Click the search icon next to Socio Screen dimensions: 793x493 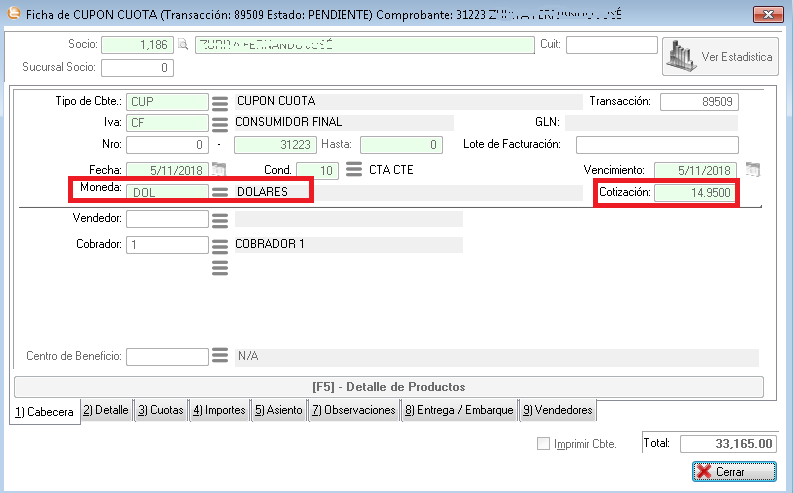[182, 45]
